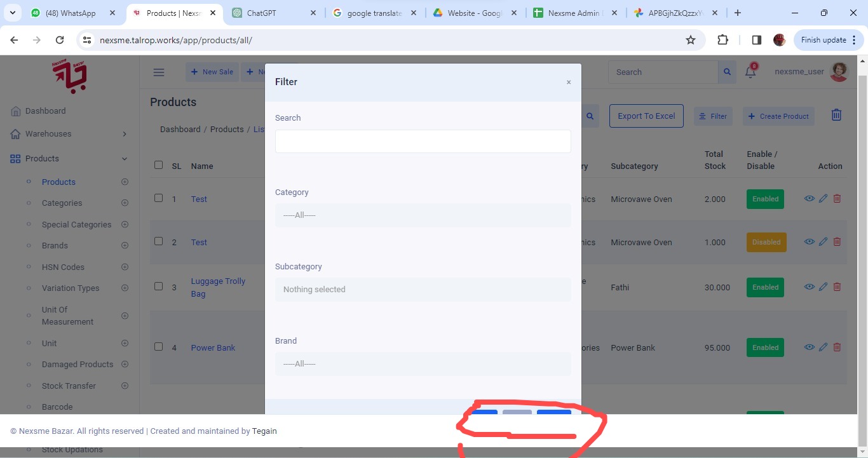868x458 pixels.
Task: Close the Filter dialog with X
Action: [x=569, y=83]
